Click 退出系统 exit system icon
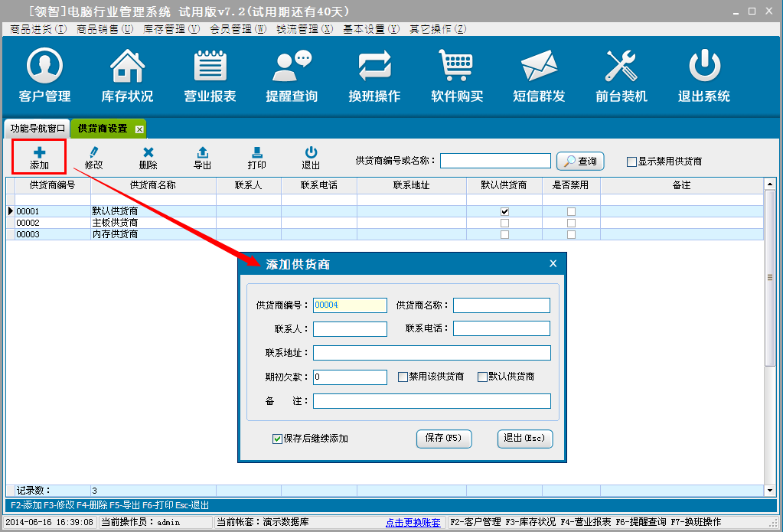This screenshot has height=532, width=783. [703, 75]
